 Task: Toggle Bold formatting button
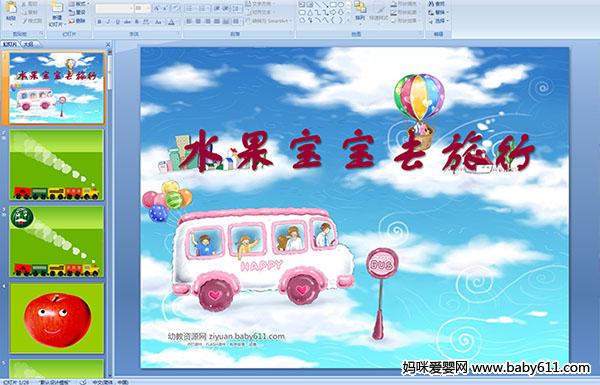pyautogui.click(x=99, y=22)
